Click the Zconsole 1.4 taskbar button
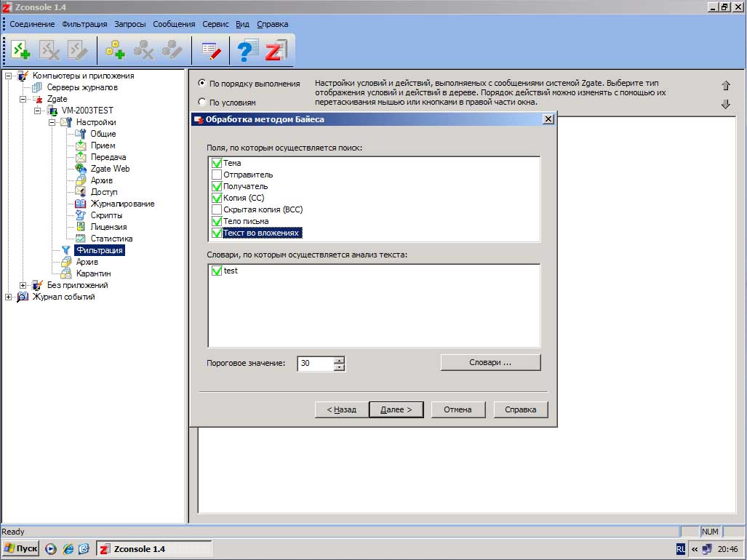The height and width of the screenshot is (560, 747). tap(154, 548)
